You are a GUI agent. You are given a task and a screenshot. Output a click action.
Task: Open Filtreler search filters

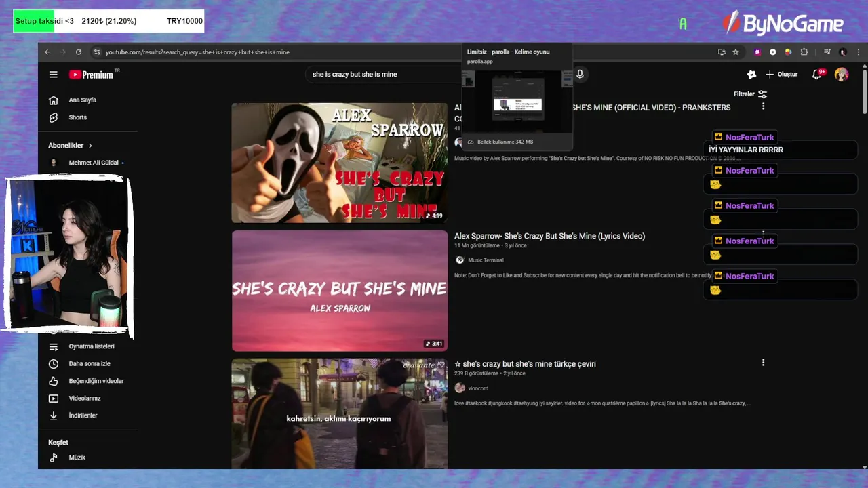point(750,94)
